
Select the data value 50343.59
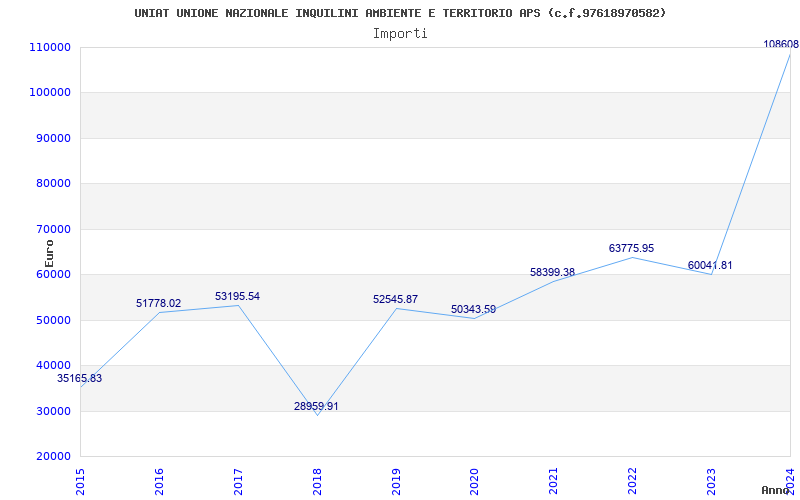point(473,309)
